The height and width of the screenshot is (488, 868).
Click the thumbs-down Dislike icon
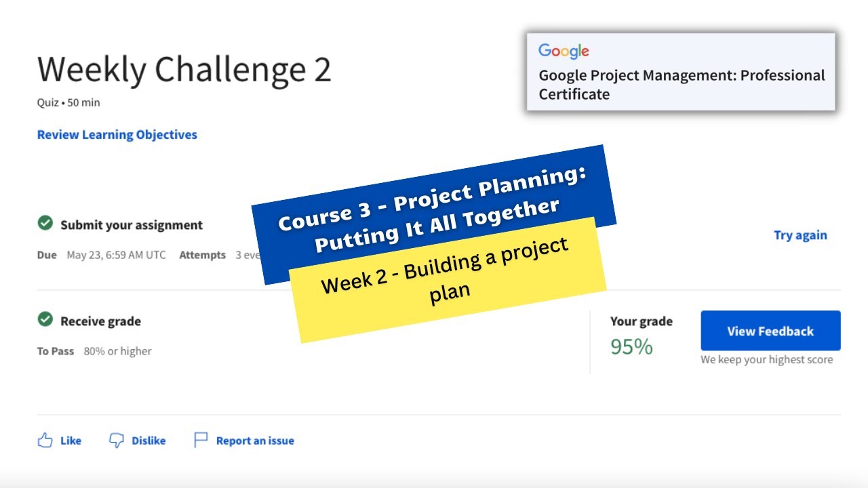(117, 441)
